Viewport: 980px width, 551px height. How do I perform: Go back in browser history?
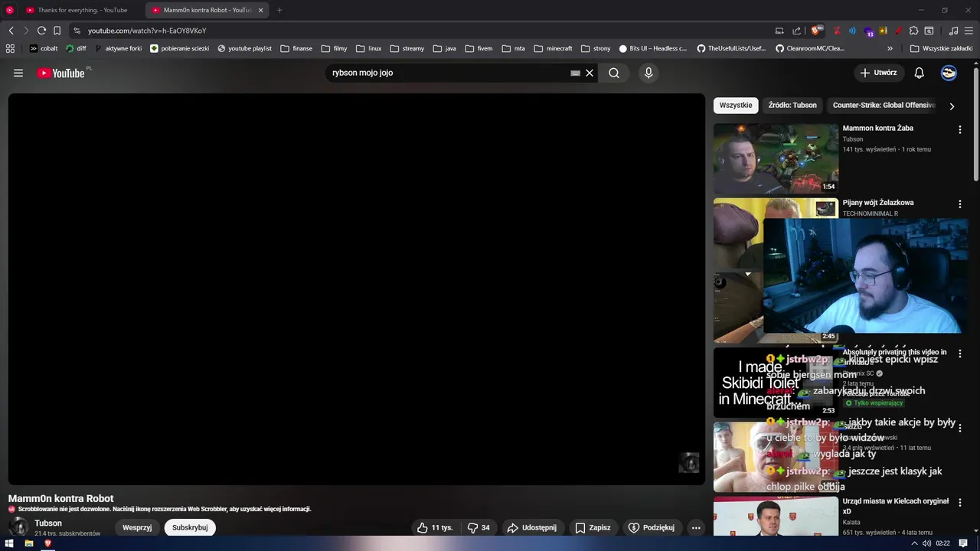[11, 31]
